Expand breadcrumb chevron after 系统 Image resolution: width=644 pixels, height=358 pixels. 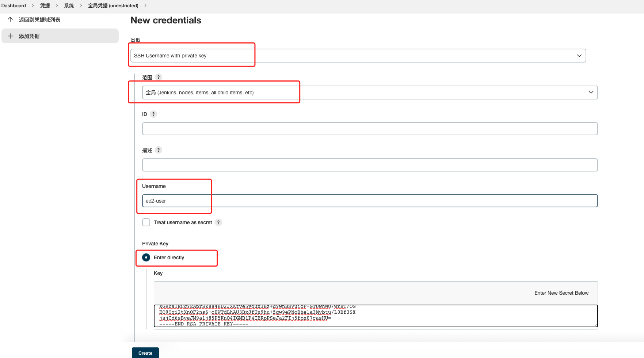click(81, 5)
